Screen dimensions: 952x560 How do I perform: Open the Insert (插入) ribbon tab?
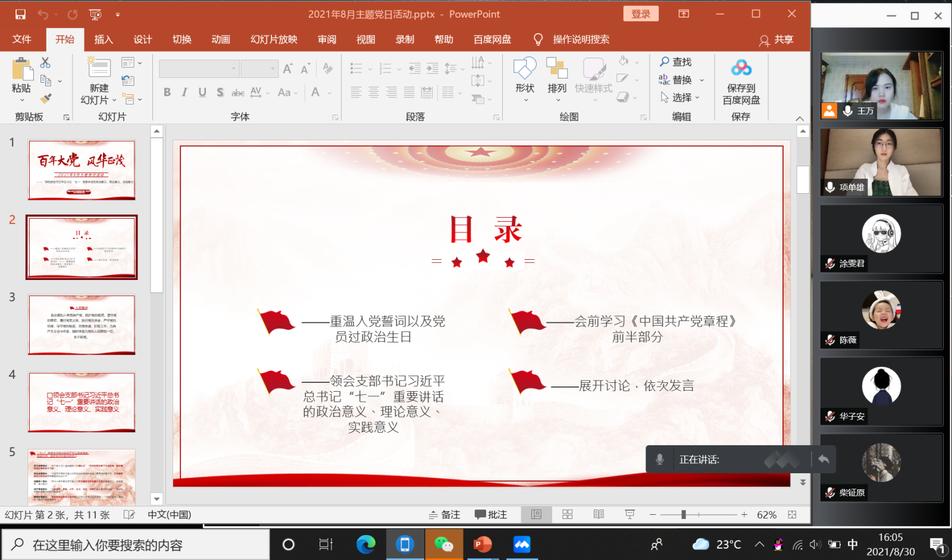pyautogui.click(x=104, y=40)
